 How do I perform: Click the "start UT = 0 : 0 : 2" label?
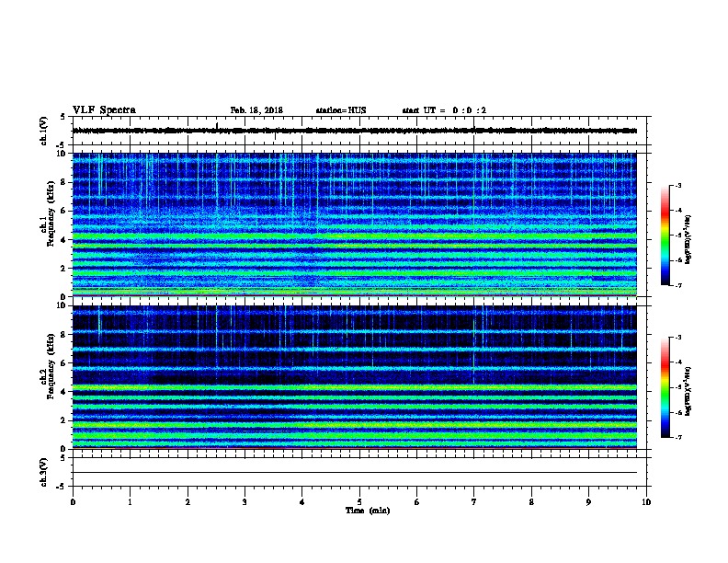[444, 110]
